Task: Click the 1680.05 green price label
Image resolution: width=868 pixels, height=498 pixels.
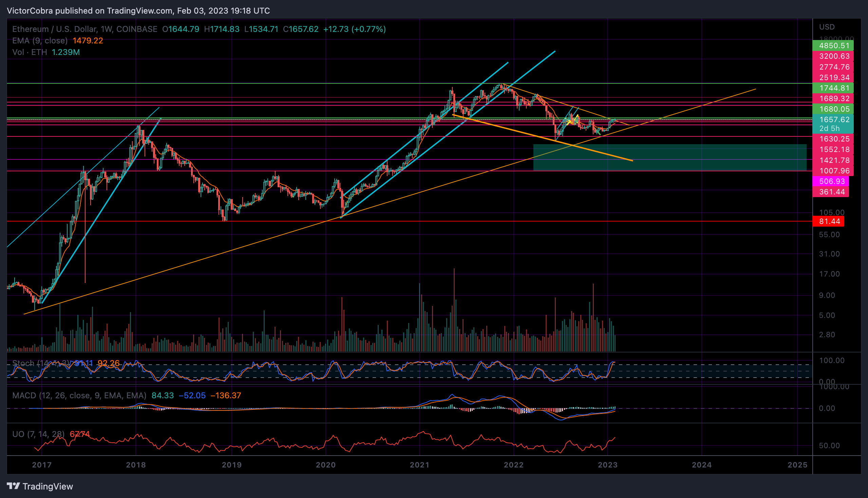Action: (833, 109)
